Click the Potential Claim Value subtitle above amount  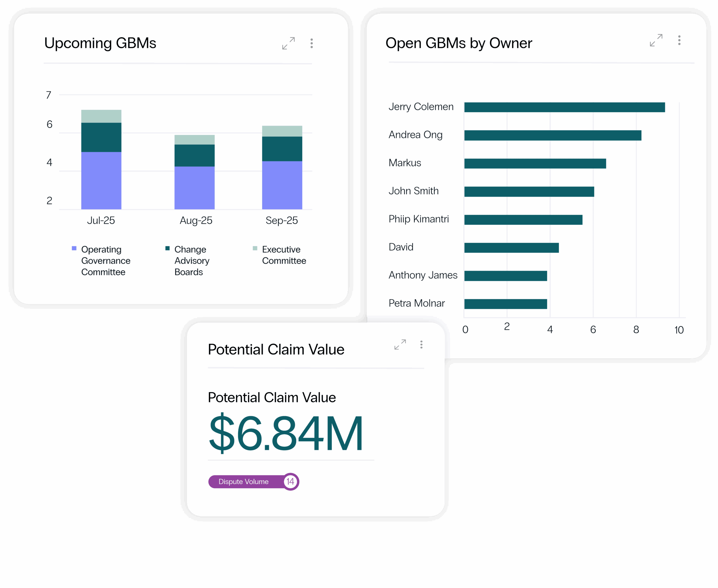point(272,398)
